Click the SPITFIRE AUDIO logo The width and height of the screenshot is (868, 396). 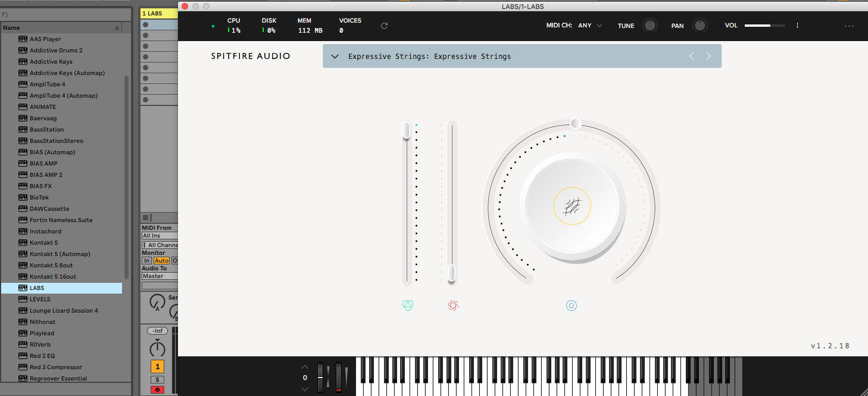[x=251, y=57]
